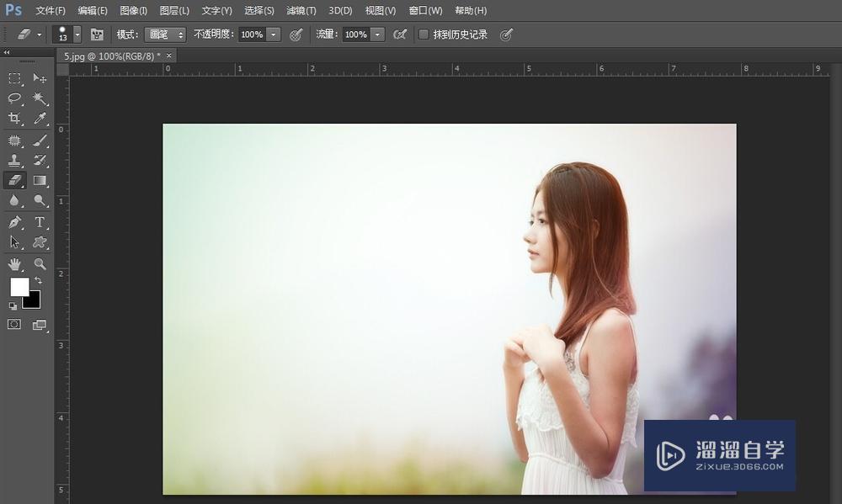
Task: Pick the Eyedropper tool
Action: (x=40, y=119)
